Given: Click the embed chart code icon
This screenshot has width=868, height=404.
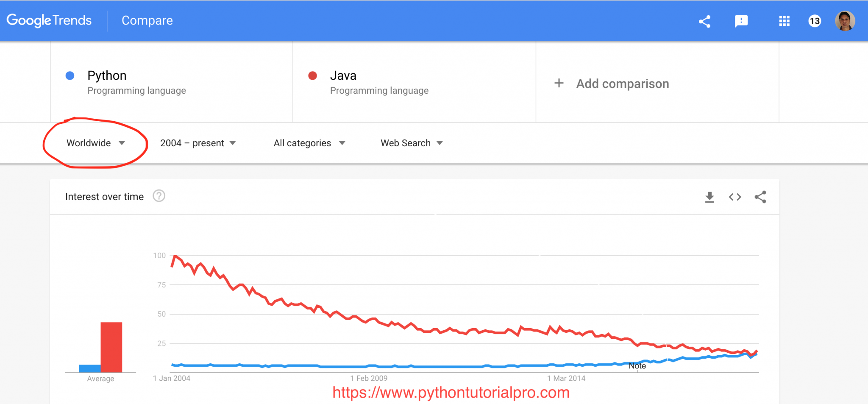Looking at the screenshot, I should click(x=735, y=196).
